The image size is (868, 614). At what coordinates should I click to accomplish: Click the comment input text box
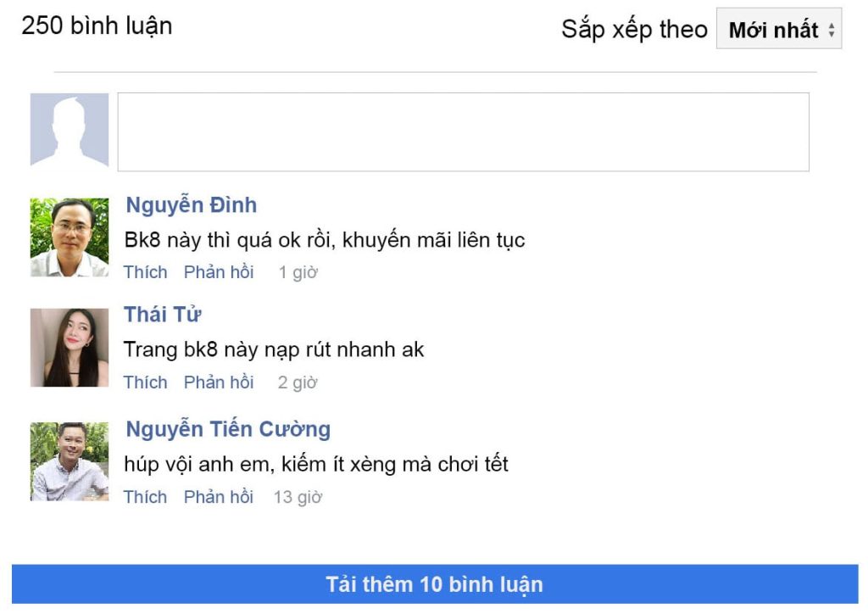[463, 132]
